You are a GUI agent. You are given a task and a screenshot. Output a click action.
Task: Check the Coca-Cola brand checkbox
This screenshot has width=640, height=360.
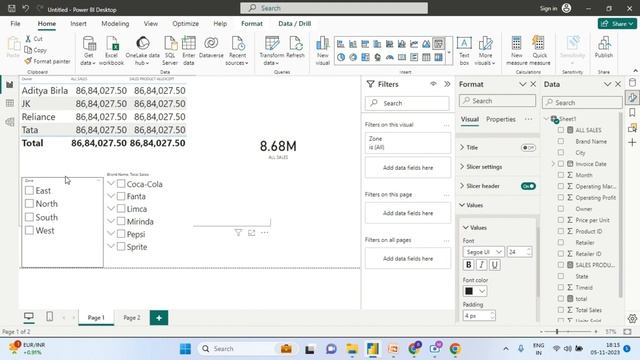[121, 184]
